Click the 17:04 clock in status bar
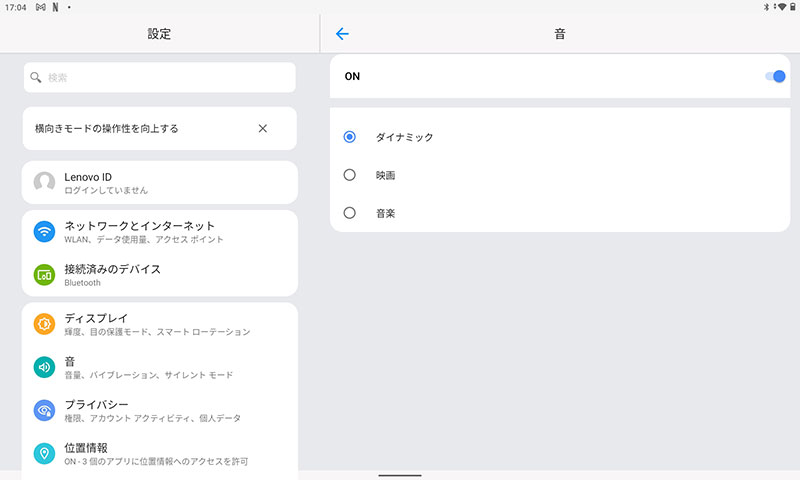The image size is (800, 480). pyautogui.click(x=15, y=7)
